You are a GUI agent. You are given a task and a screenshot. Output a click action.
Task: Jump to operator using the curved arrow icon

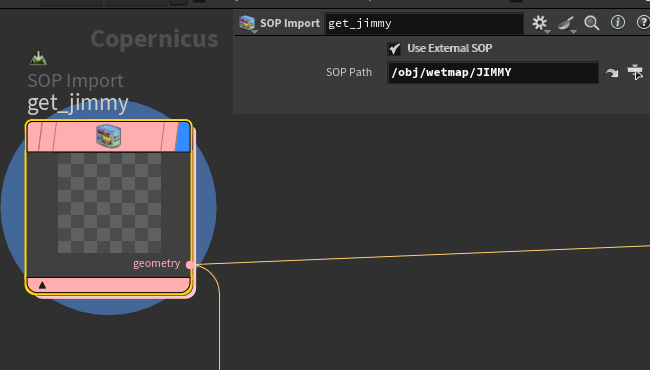point(611,73)
